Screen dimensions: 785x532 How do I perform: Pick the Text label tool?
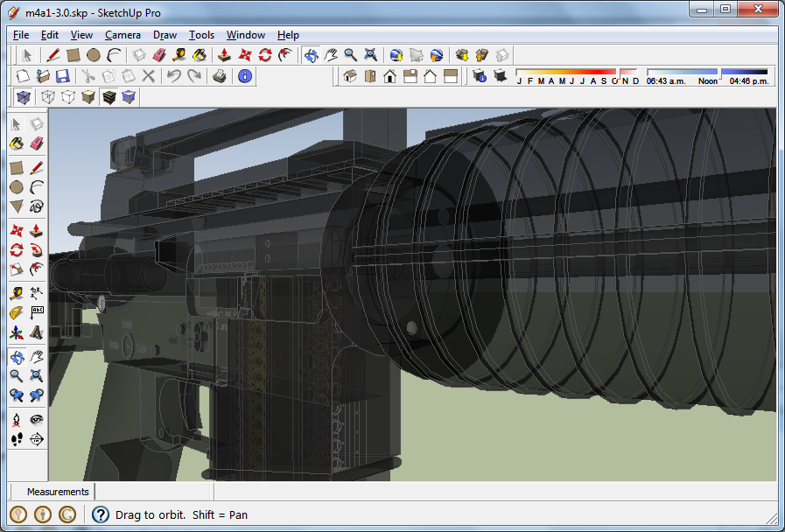[x=37, y=312]
